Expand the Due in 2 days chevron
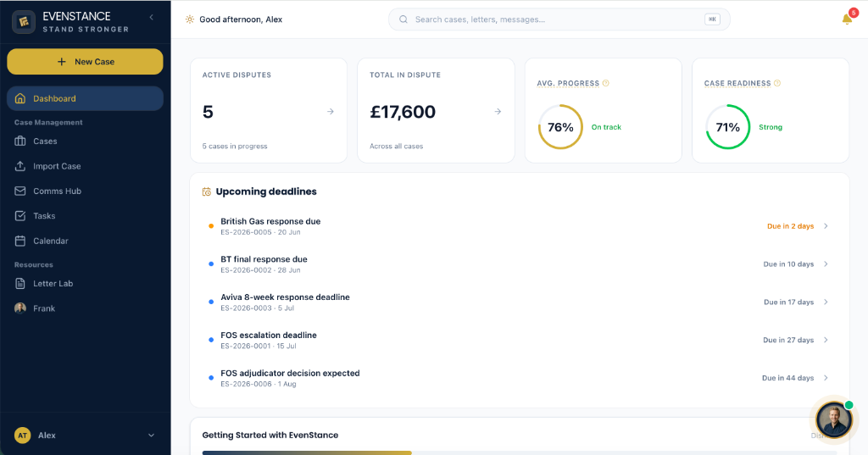Image resolution: width=868 pixels, height=455 pixels. [x=826, y=226]
